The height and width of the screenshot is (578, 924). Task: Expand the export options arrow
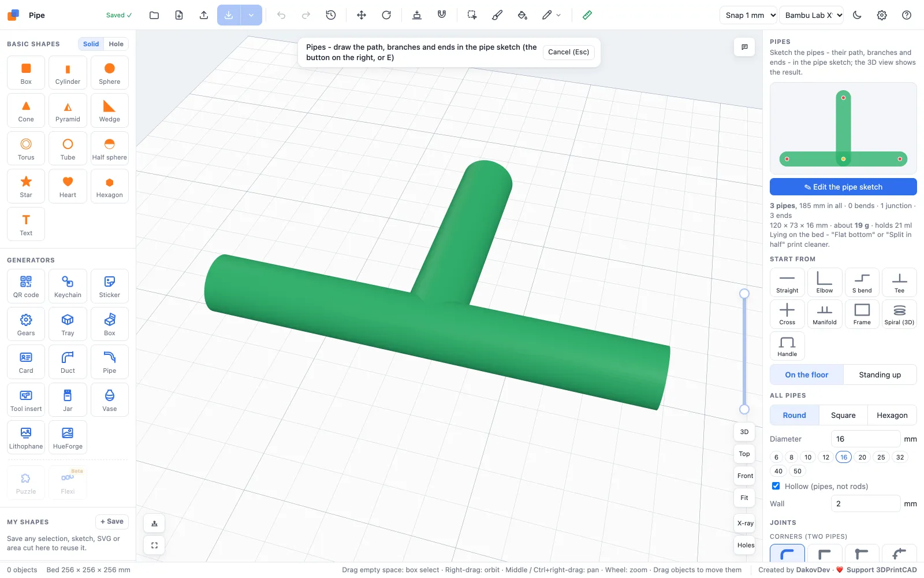tap(251, 15)
